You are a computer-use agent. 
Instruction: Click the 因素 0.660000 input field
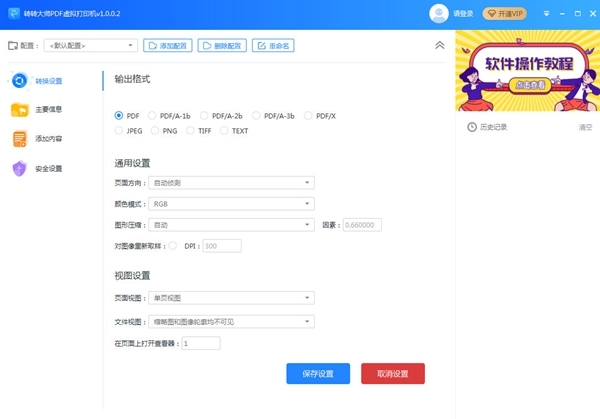pyautogui.click(x=362, y=225)
